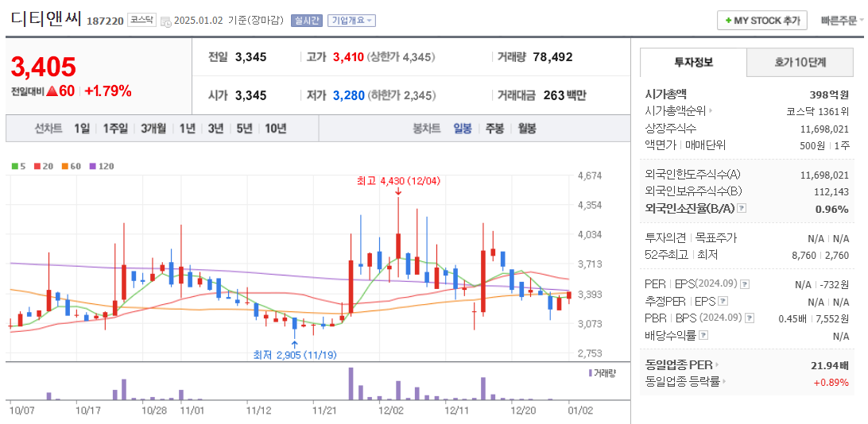
Task: Click the 거래량 value 78,492
Action: coord(552,57)
